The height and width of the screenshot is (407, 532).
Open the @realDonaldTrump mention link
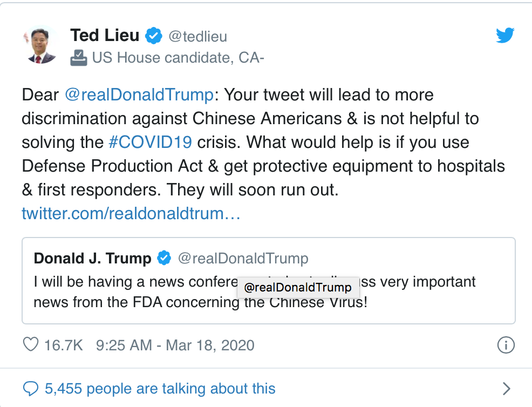pyautogui.click(x=139, y=95)
